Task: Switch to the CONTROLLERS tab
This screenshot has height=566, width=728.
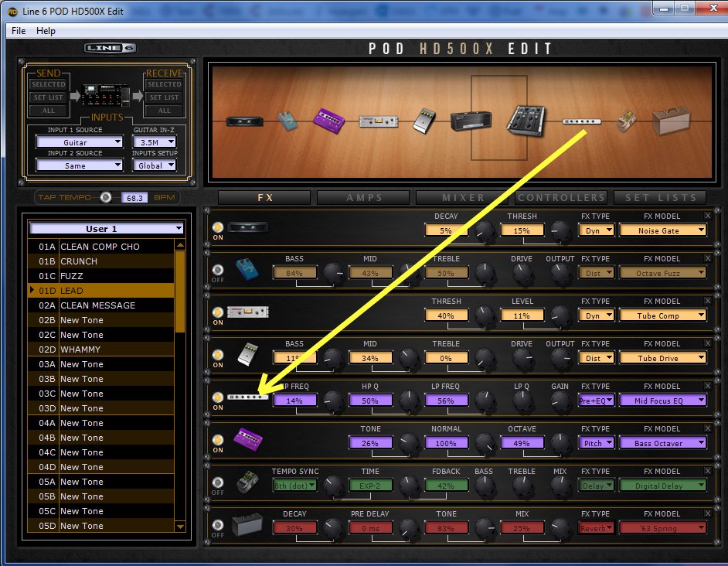Action: point(561,197)
